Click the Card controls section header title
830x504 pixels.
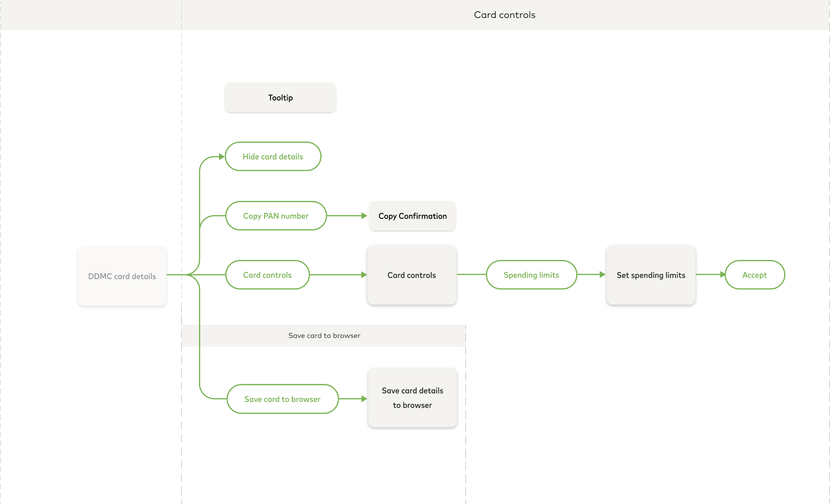pos(504,15)
